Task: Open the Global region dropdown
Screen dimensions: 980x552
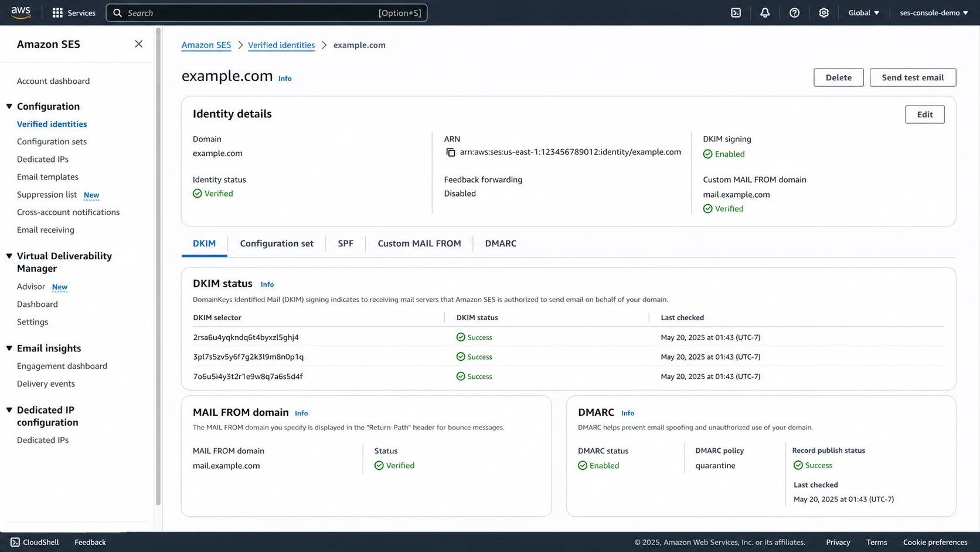Action: pos(864,13)
